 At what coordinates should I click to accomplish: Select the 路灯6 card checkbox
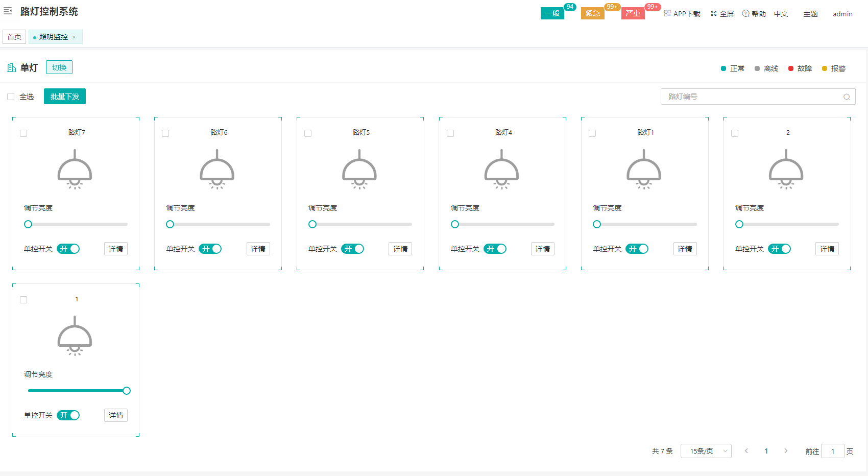pos(165,133)
